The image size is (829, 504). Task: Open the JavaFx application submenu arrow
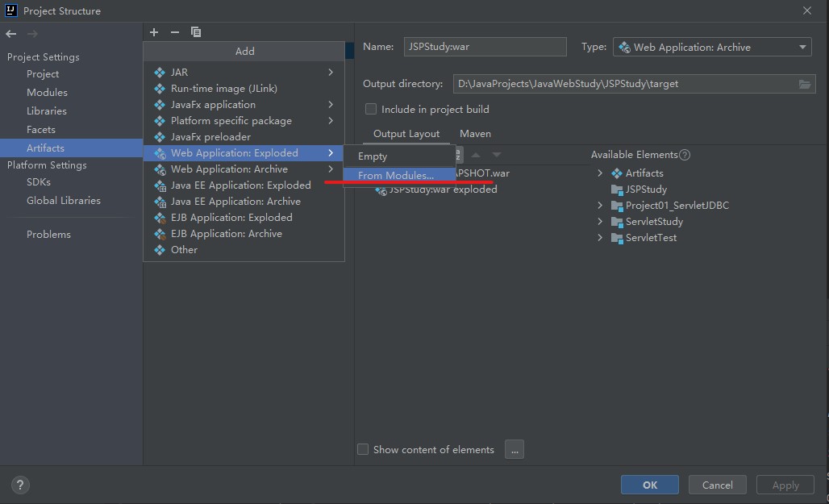(x=331, y=105)
